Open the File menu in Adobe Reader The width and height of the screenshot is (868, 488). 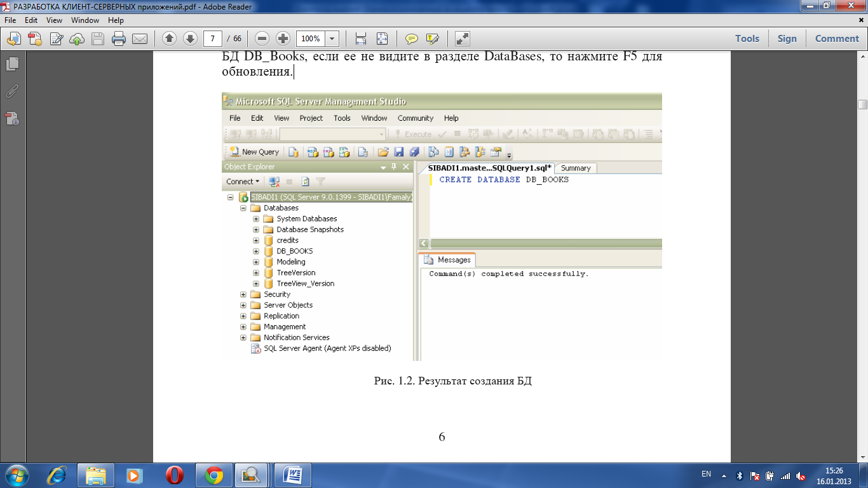[11, 20]
